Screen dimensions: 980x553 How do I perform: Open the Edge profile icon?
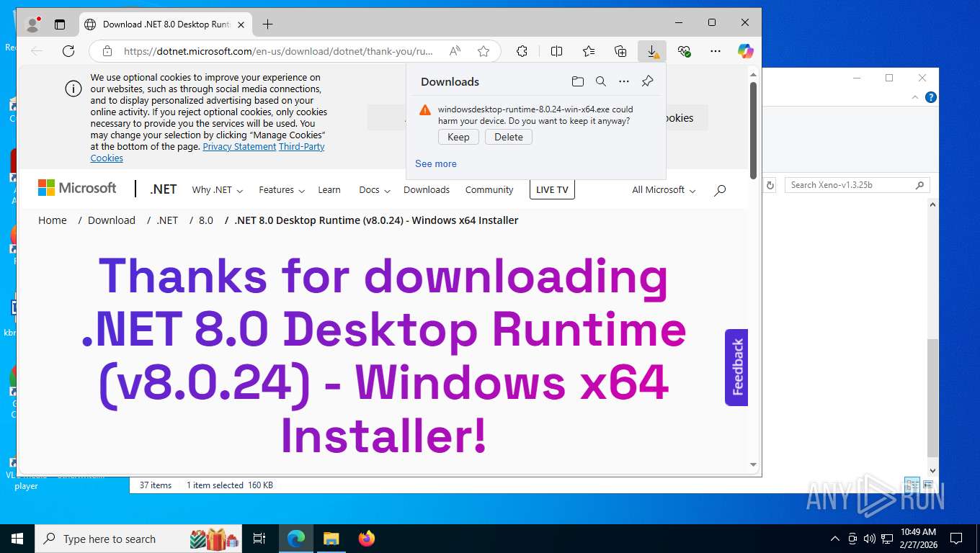coord(32,24)
